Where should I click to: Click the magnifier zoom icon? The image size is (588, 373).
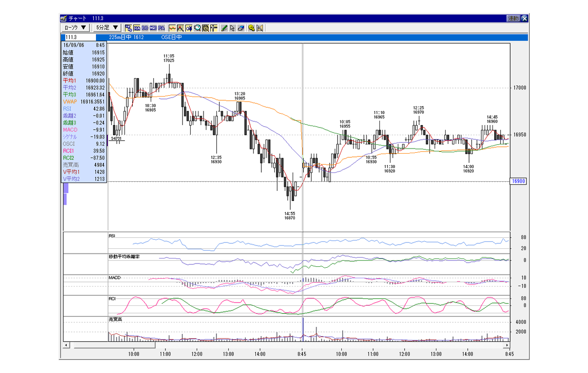click(197, 28)
